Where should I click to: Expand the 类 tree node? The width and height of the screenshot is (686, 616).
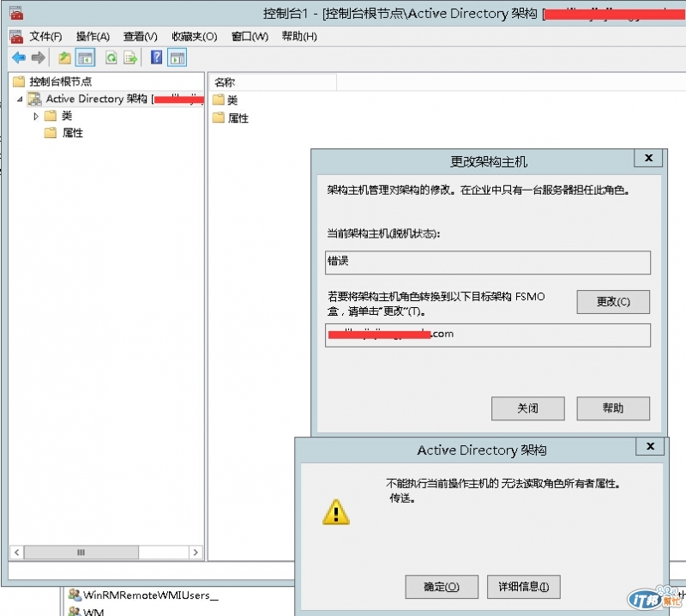[36, 116]
